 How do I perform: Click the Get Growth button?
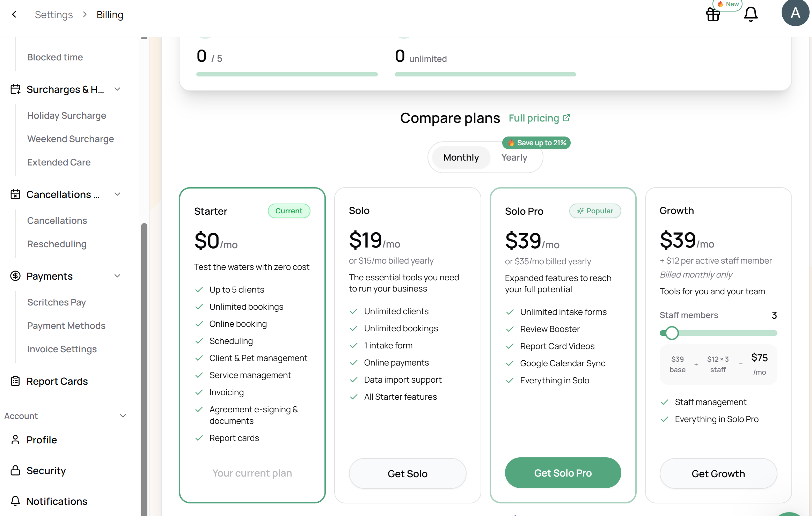718,473
